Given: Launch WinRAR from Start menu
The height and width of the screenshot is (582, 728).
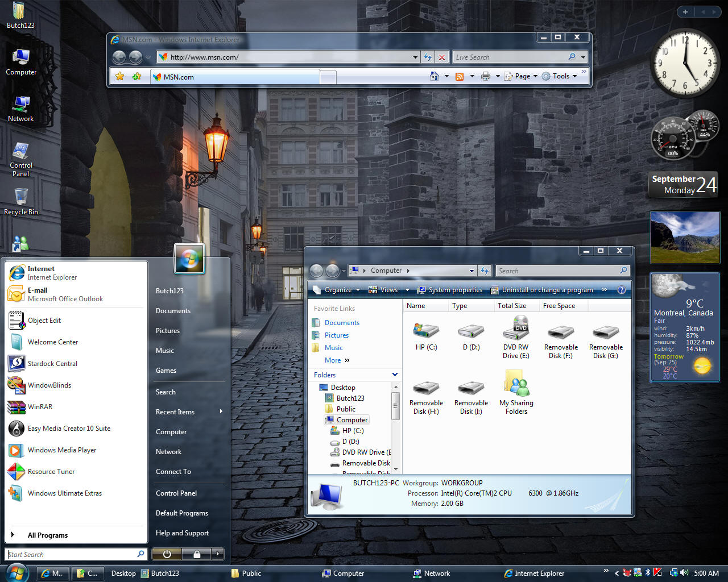Looking at the screenshot, I should tap(76, 407).
